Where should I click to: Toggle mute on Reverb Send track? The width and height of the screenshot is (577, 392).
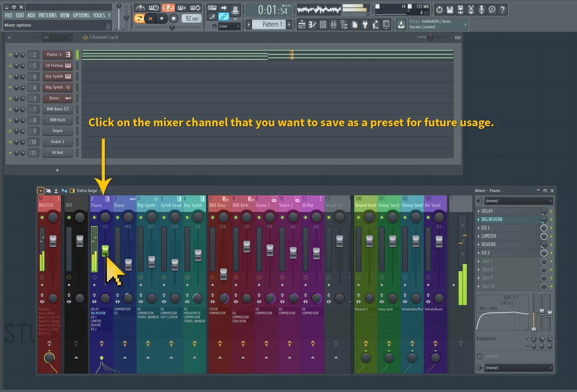pos(359,217)
